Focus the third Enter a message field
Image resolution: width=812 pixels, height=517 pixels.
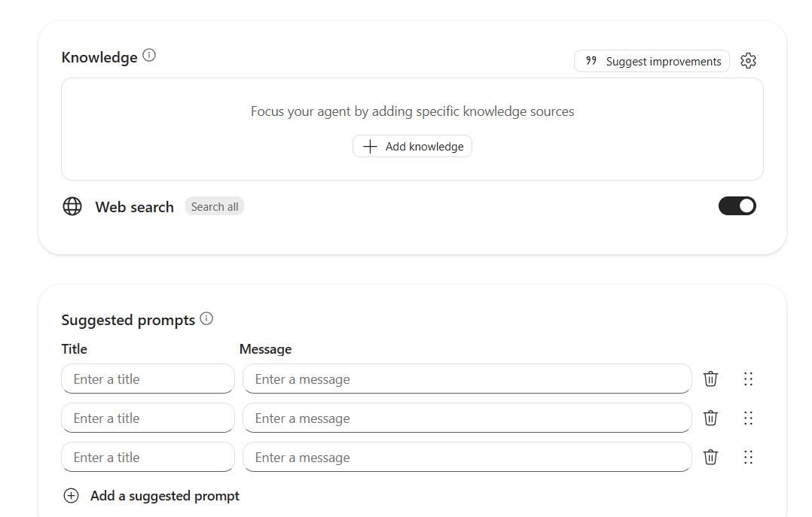467,457
